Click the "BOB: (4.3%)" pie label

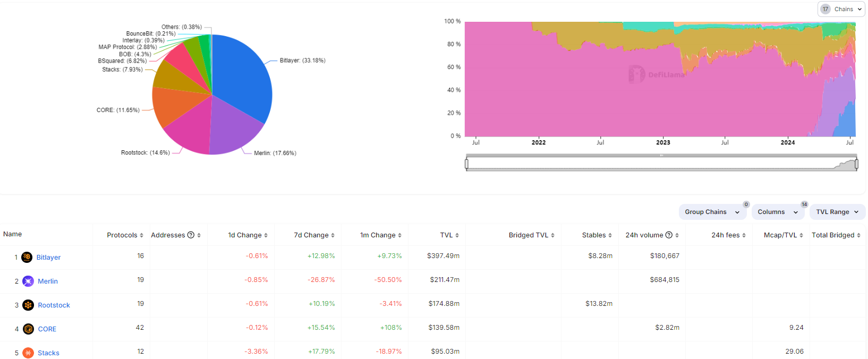point(135,54)
